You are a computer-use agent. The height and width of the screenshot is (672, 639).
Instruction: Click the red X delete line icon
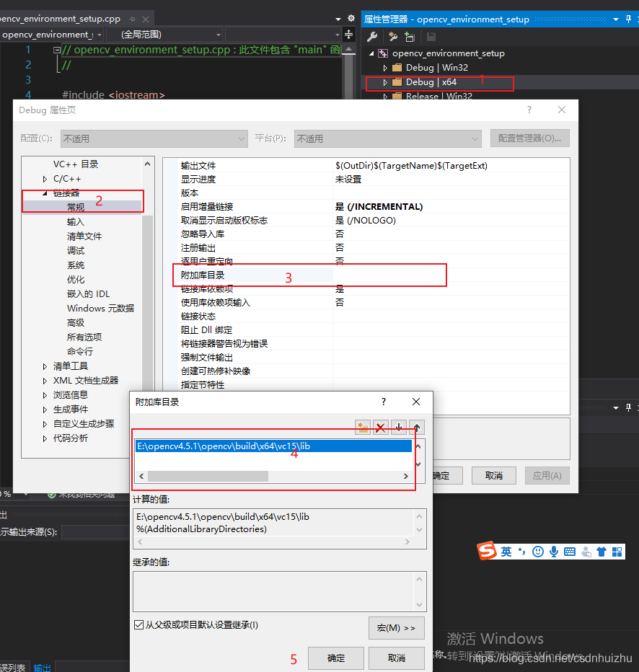[381, 428]
